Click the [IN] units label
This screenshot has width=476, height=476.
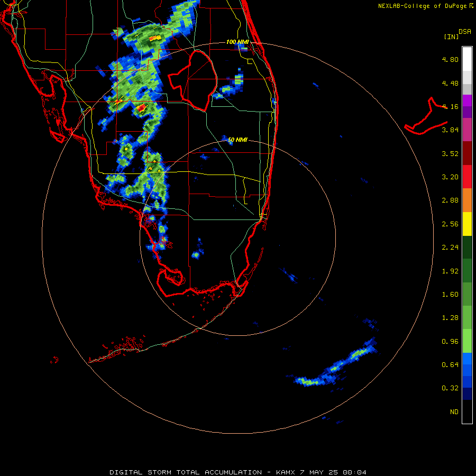point(452,36)
